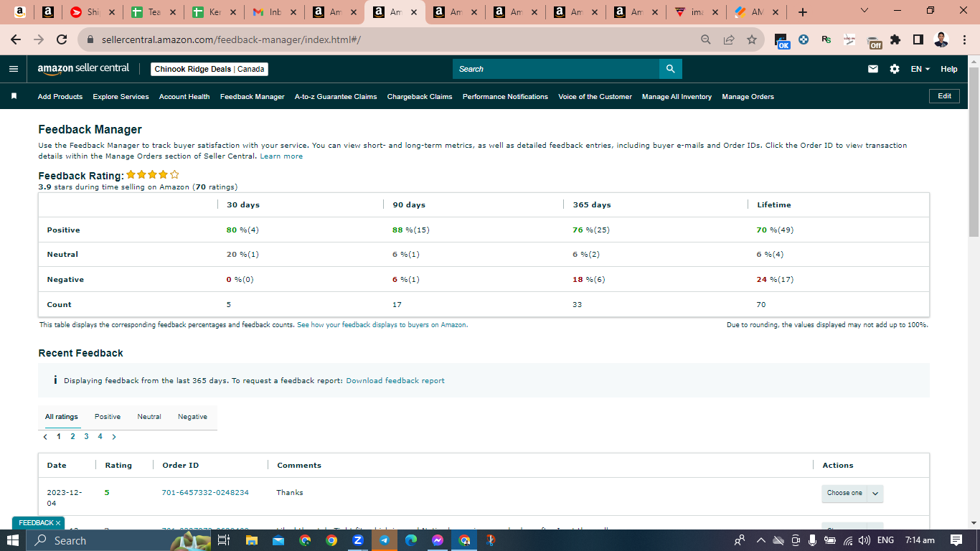Open Chrome three-dot menu
980x551 pixels.
point(965,39)
